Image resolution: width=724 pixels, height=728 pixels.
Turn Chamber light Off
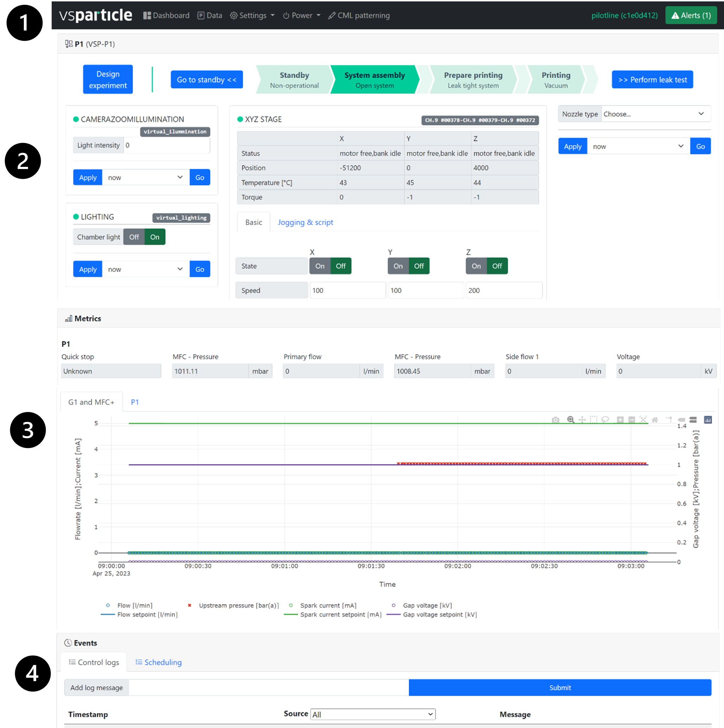pos(134,237)
